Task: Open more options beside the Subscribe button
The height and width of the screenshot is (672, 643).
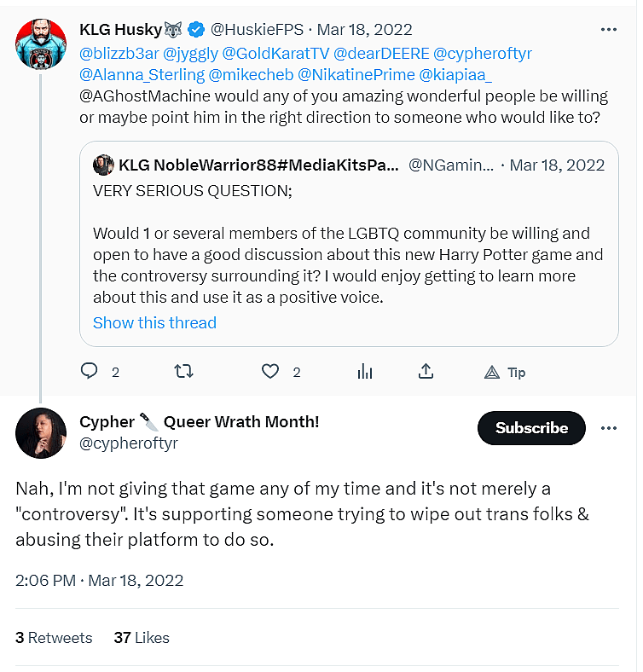Action: click(x=608, y=427)
